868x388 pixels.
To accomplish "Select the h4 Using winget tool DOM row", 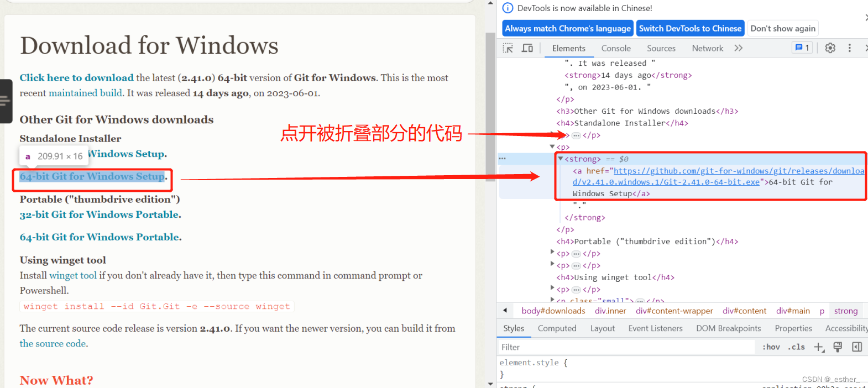I will pos(615,277).
